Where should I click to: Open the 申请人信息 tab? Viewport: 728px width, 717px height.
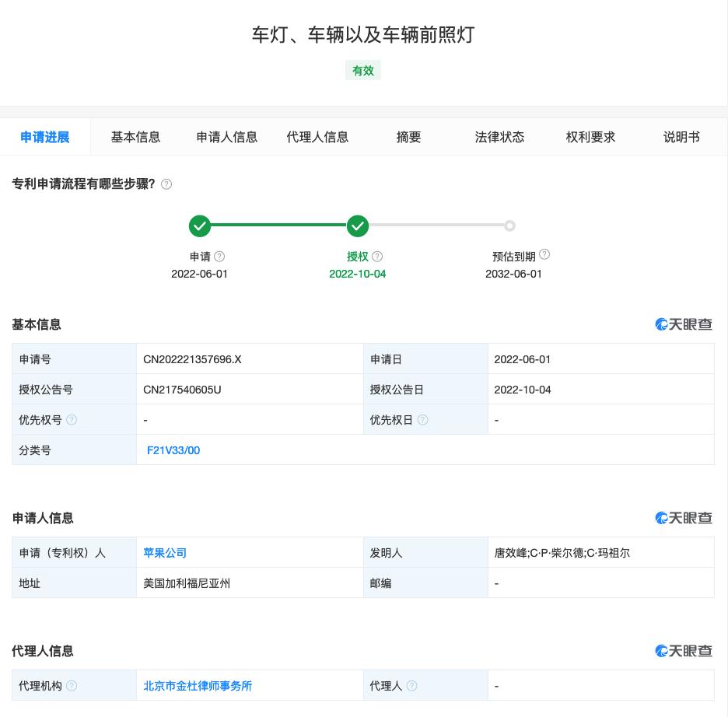click(x=226, y=138)
